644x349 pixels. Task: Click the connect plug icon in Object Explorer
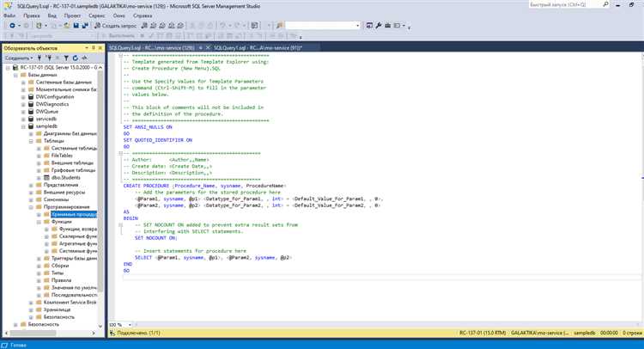[39, 58]
